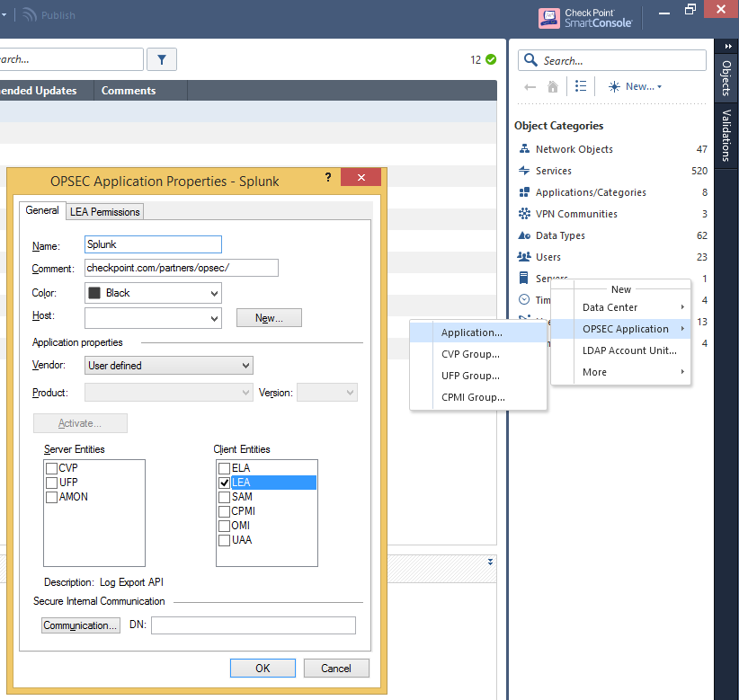
Task: Click the VPN Communities icon
Action: (524, 214)
